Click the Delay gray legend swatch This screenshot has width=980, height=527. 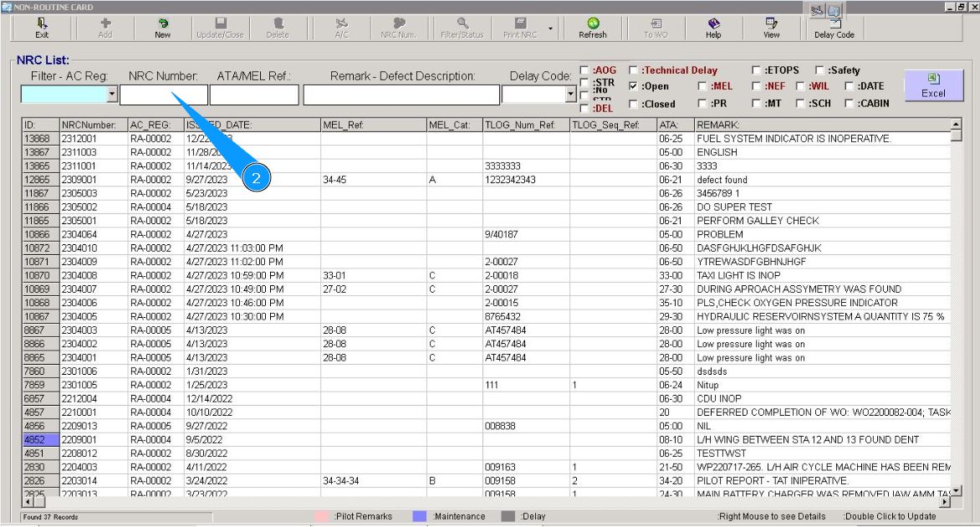508,516
